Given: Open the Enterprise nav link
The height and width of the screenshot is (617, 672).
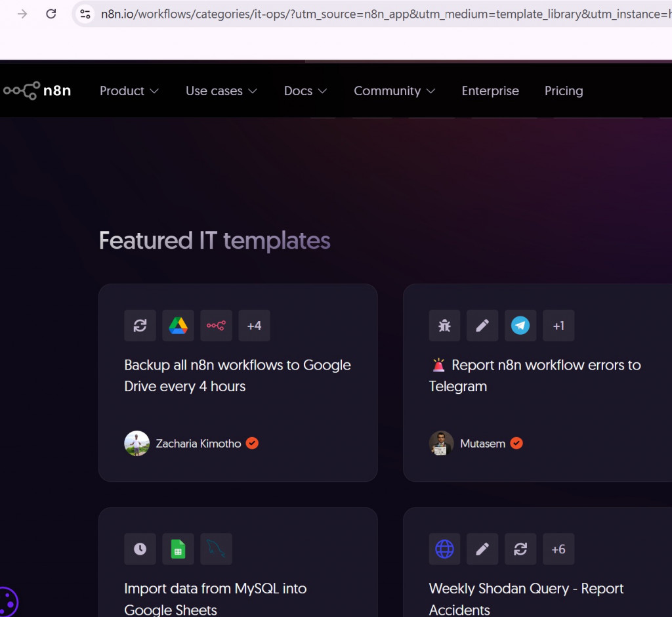Looking at the screenshot, I should pos(490,91).
